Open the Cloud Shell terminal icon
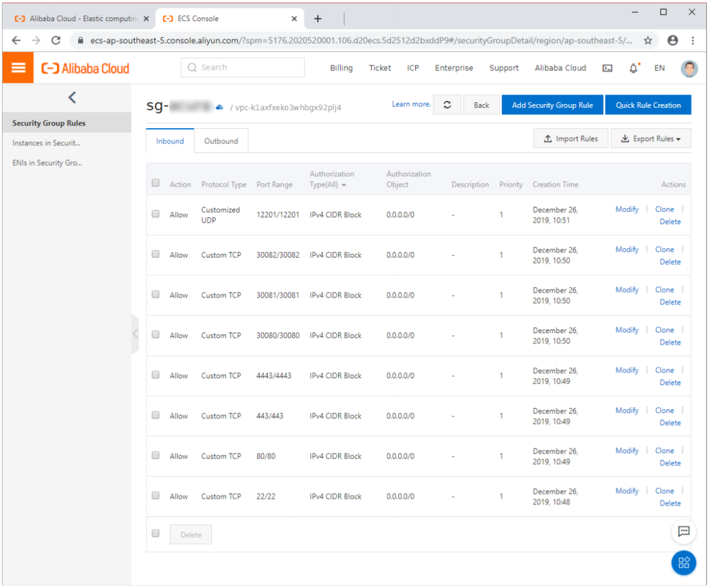The height and width of the screenshot is (588, 708). click(607, 69)
